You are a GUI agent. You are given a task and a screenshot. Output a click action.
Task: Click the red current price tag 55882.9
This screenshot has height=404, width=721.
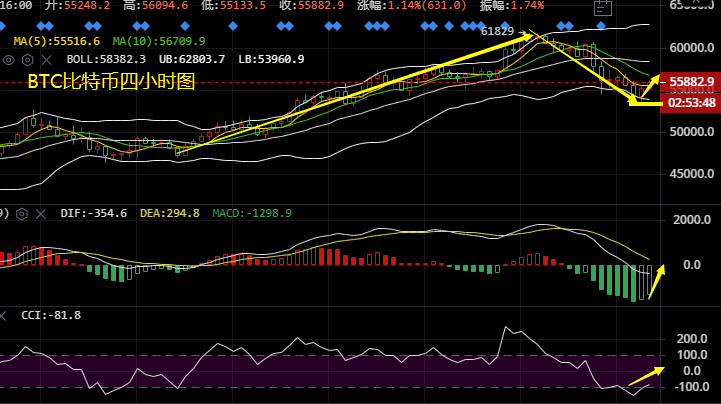691,81
